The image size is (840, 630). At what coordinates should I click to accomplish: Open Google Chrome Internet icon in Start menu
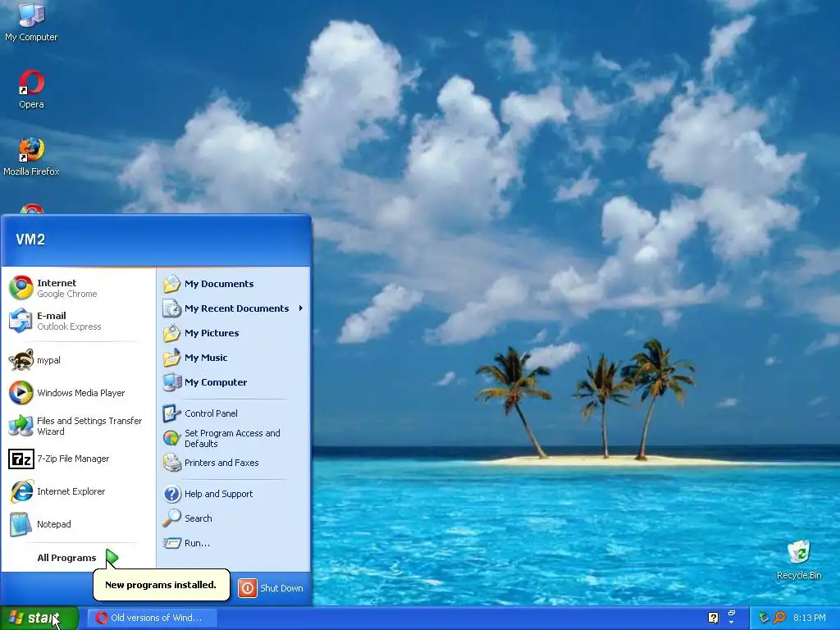[x=21, y=288]
